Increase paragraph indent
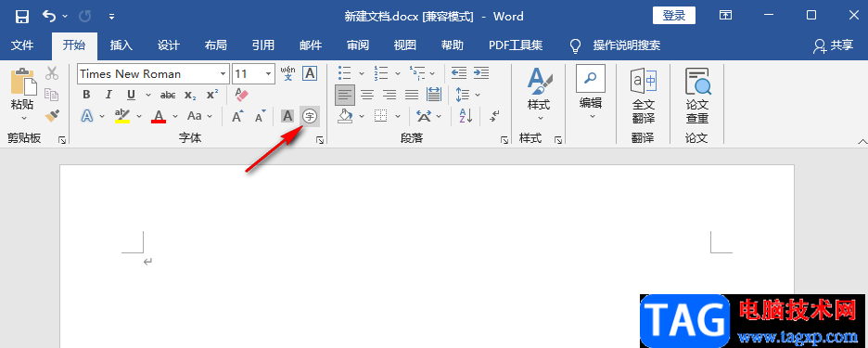Screen dimensions: 868x348 (481, 73)
